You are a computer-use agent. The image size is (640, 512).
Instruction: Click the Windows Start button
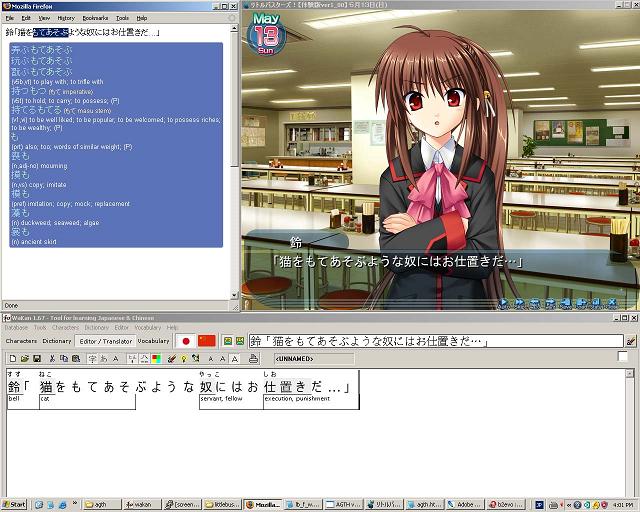13,504
